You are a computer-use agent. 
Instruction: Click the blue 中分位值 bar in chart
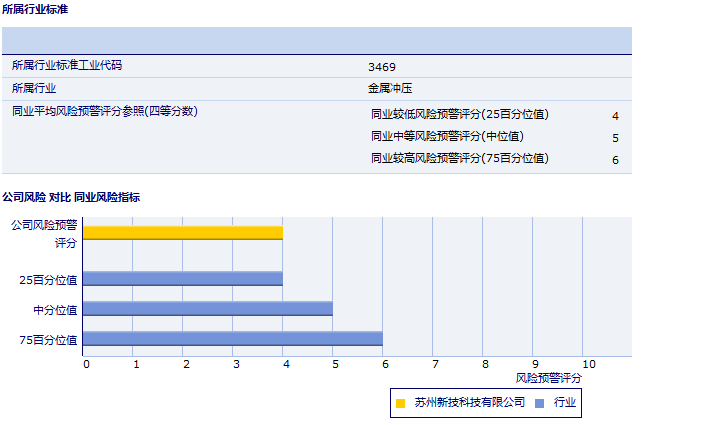click(208, 309)
